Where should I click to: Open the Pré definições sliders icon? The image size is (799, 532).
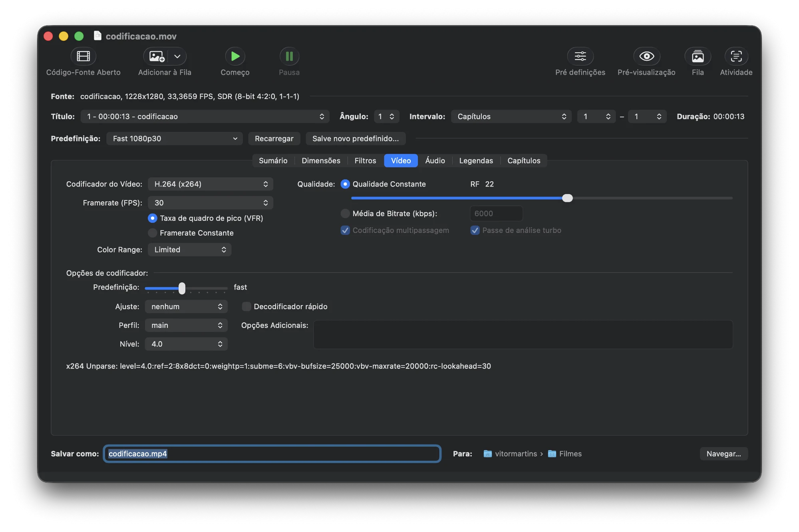pyautogui.click(x=580, y=56)
